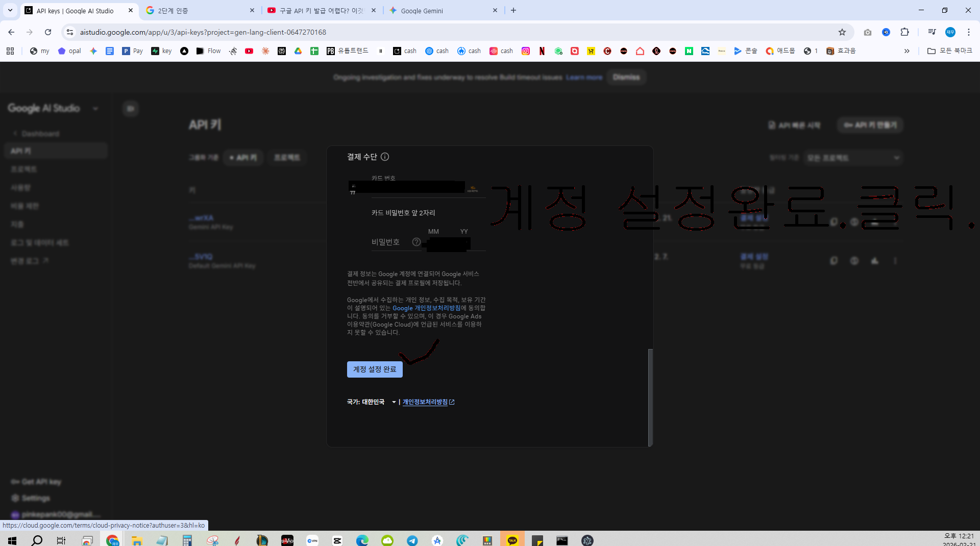980x546 pixels.
Task: Open the Instagram bookmark icon
Action: (x=526, y=51)
